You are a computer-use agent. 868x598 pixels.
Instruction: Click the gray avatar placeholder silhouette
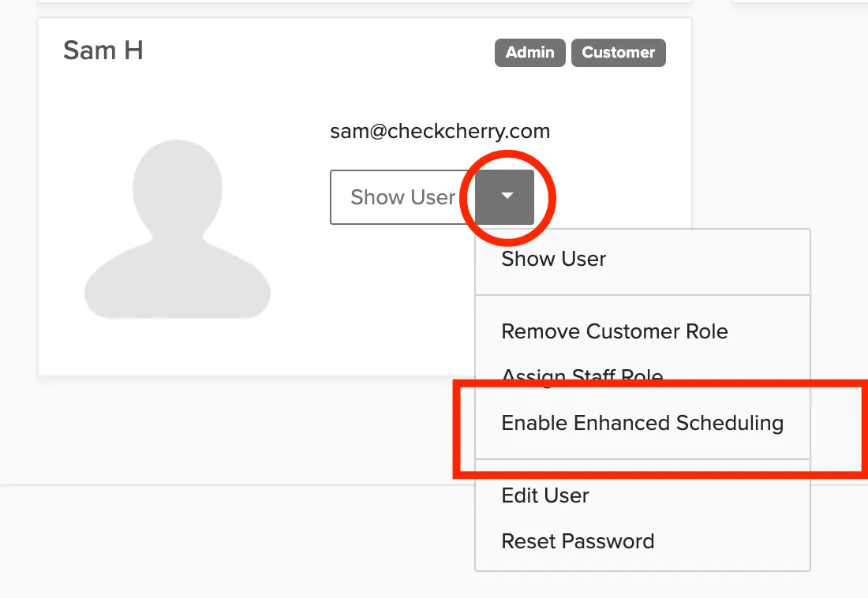(x=177, y=230)
